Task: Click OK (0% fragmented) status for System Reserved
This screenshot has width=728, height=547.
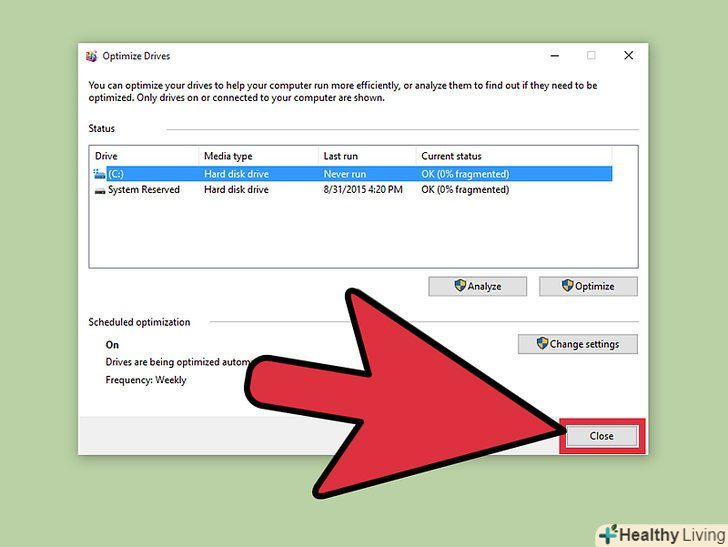Action: coord(465,189)
